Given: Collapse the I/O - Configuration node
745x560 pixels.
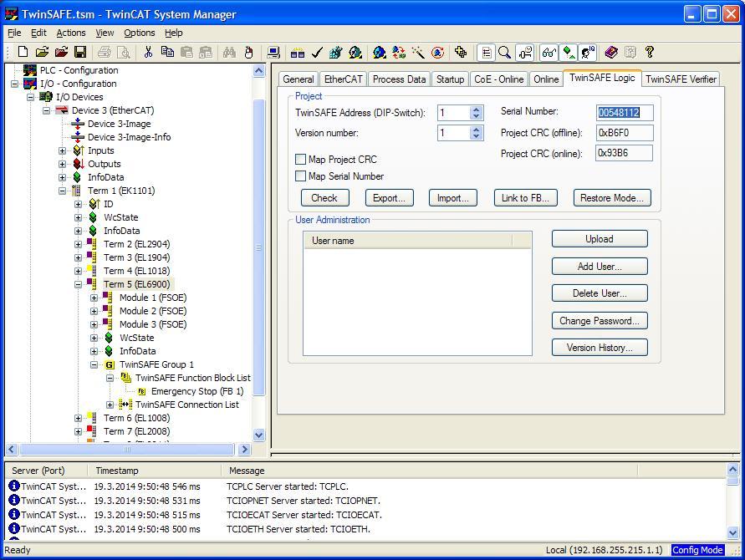Looking at the screenshot, I should [15, 84].
